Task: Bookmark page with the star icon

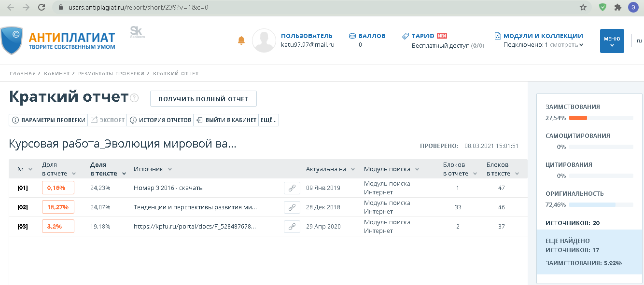Action: pyautogui.click(x=583, y=7)
